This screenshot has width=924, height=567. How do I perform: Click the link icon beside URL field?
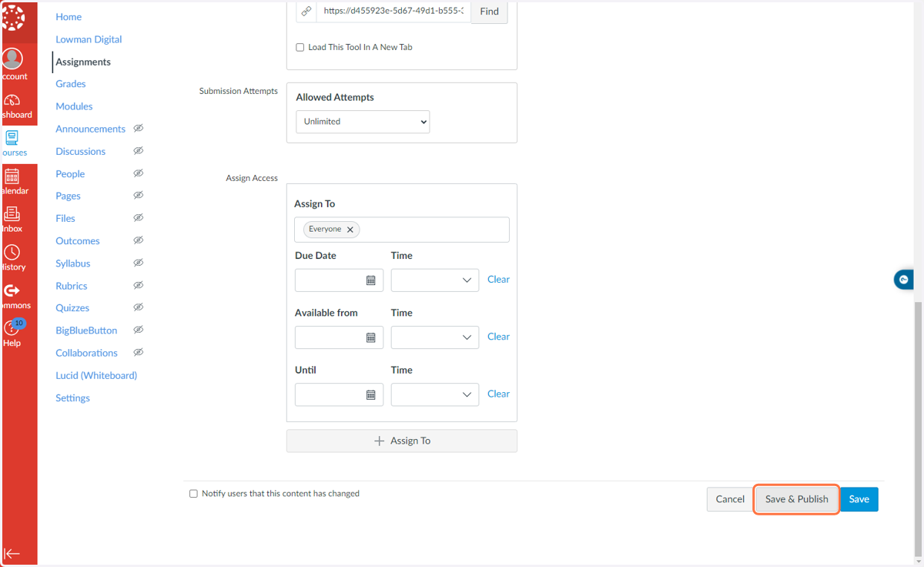pos(306,11)
